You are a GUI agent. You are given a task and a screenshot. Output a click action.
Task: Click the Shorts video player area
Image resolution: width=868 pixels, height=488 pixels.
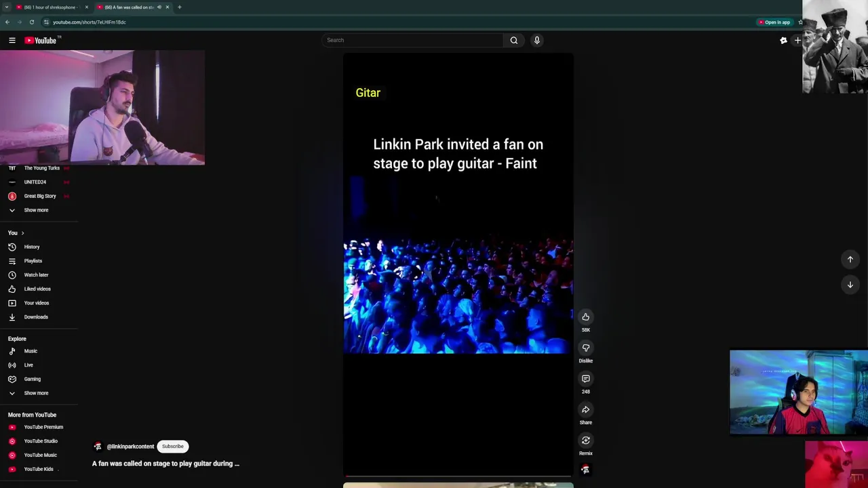[x=458, y=264]
